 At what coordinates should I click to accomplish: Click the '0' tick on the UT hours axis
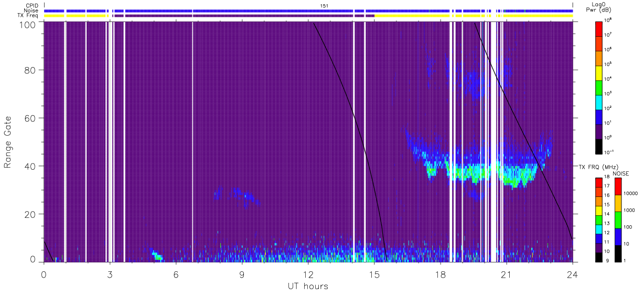(x=44, y=274)
